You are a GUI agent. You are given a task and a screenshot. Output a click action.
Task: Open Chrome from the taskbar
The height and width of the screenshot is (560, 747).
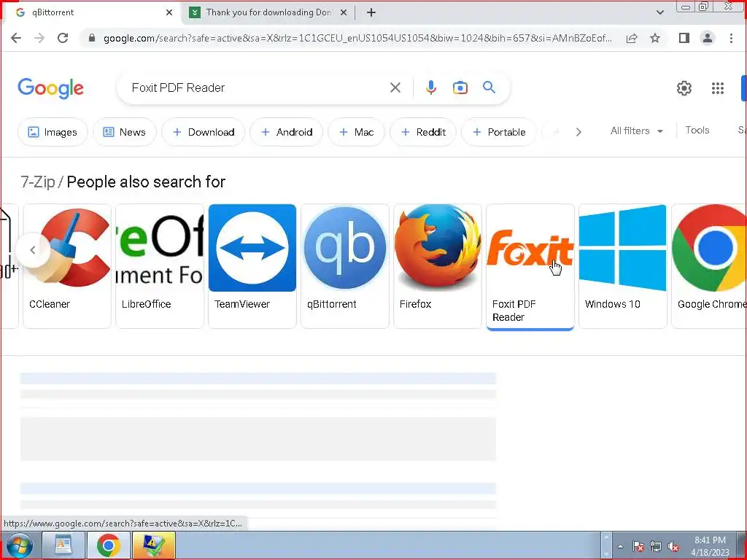[x=109, y=545]
